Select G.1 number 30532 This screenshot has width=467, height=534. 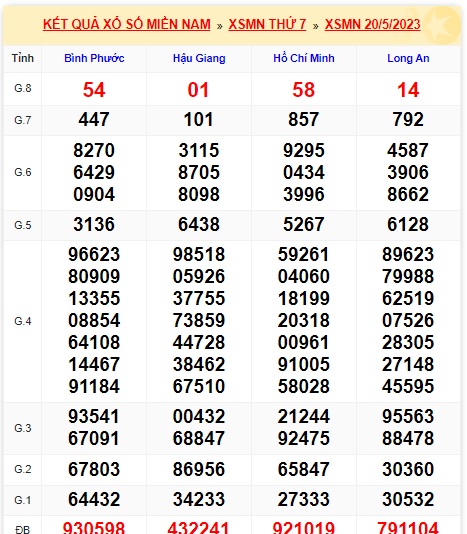click(x=408, y=500)
